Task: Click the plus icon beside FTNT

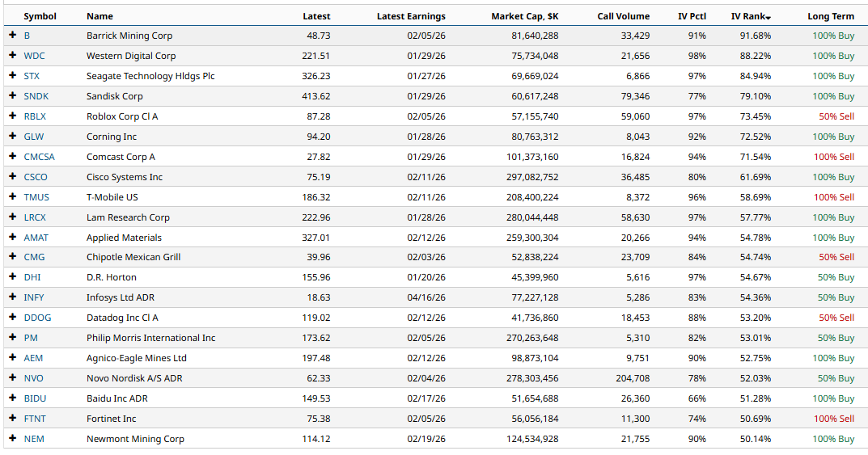Action: coord(12,419)
